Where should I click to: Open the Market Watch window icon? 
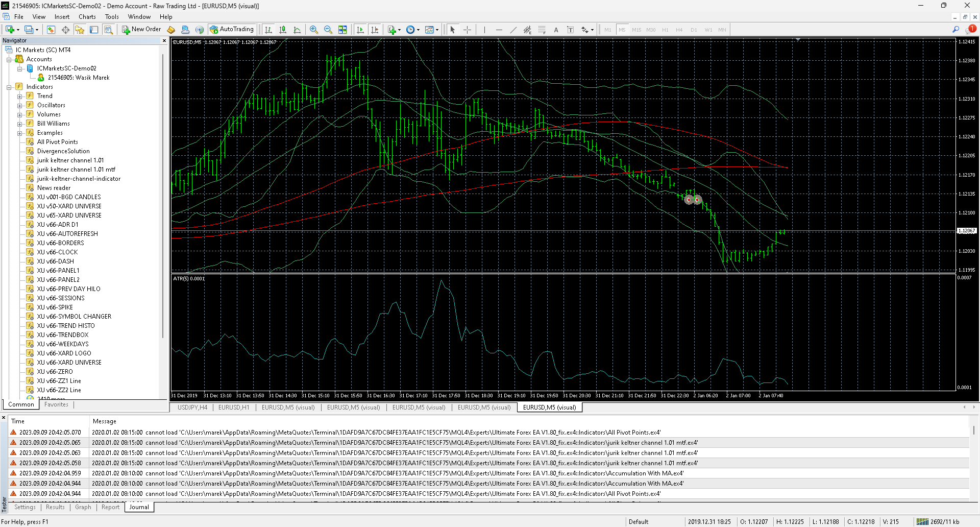pyautogui.click(x=51, y=30)
